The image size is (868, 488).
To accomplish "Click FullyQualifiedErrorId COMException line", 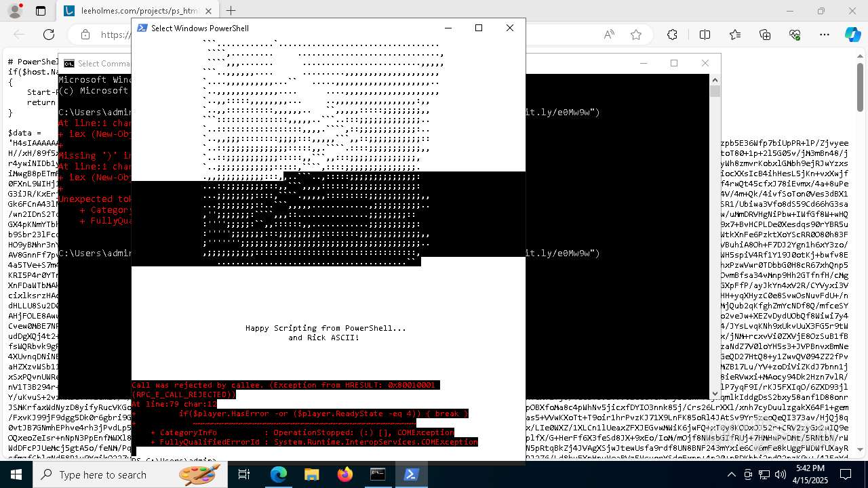I will (314, 442).
